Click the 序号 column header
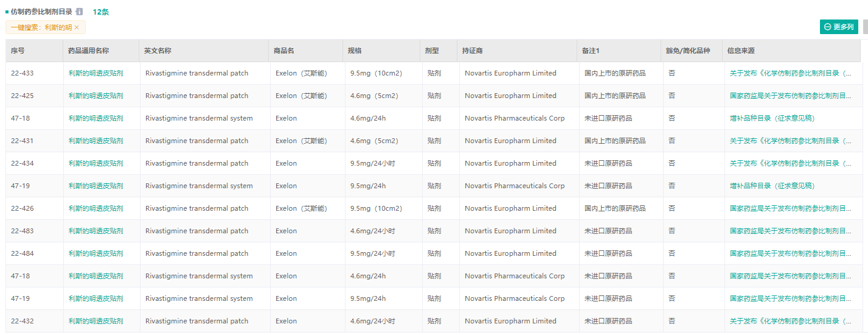868x335 pixels. pyautogui.click(x=18, y=51)
